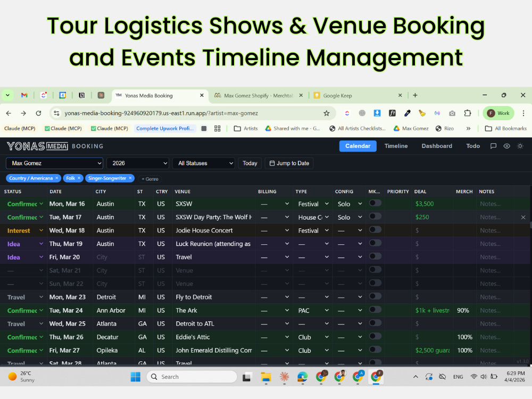Switch to the Calendar view
Screen dimensions: 532x399
click(x=358, y=146)
